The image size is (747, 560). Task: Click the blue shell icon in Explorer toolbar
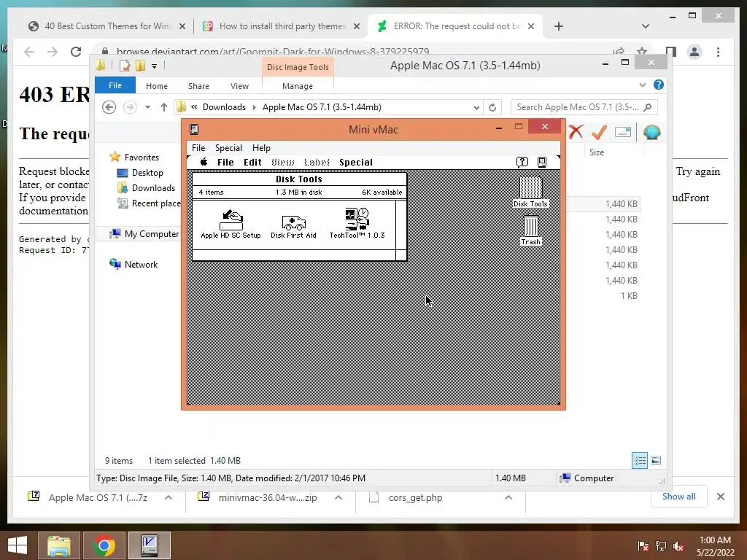pos(651,132)
